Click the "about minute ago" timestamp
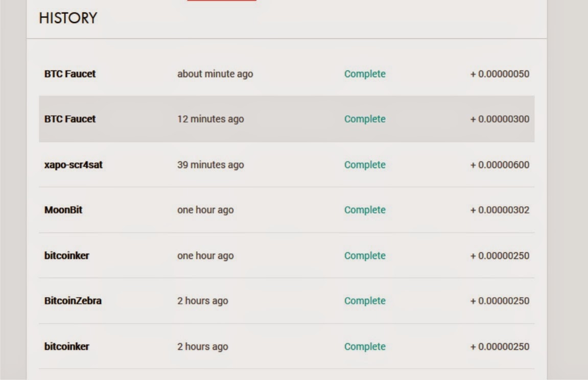This screenshot has width=588, height=380. (215, 74)
